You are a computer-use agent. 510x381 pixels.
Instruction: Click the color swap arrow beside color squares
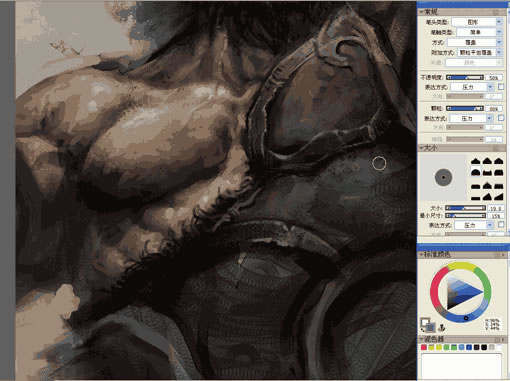[423, 330]
